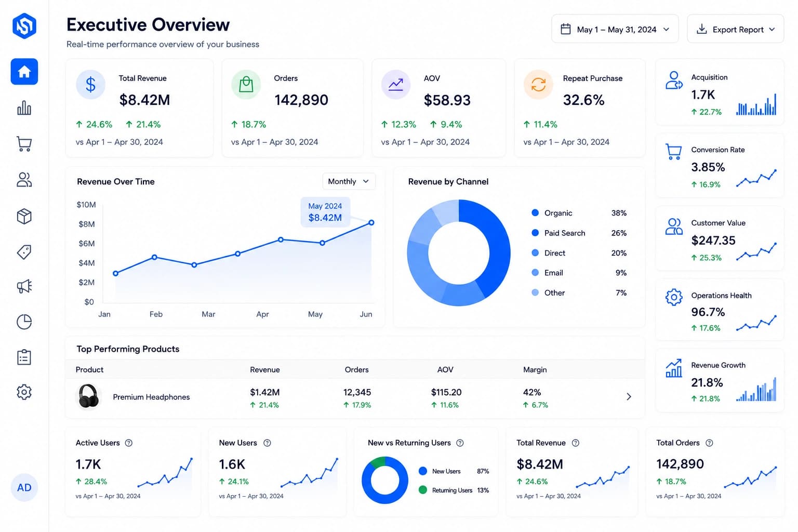Click help icon next to New vs Returning Users
This screenshot has width=798, height=532.
(460, 443)
